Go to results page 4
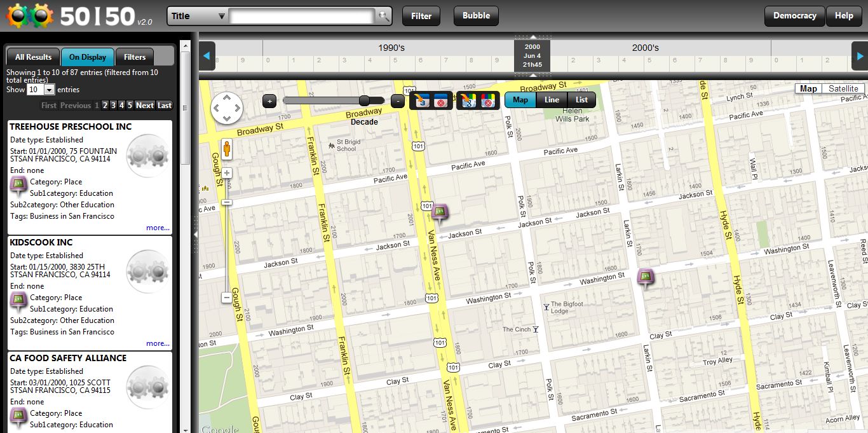Screen dimensions: 868x433 (x=122, y=106)
